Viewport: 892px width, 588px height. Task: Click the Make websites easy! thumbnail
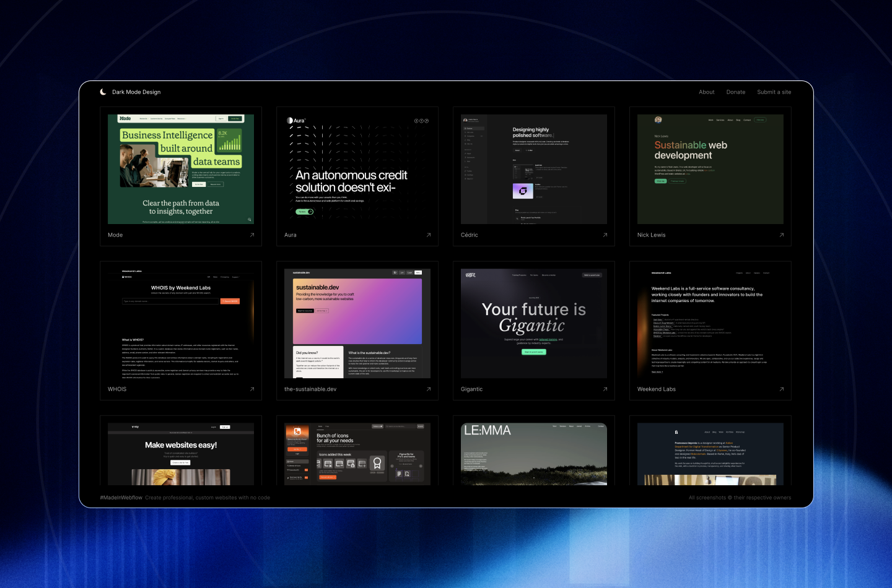pyautogui.click(x=180, y=454)
